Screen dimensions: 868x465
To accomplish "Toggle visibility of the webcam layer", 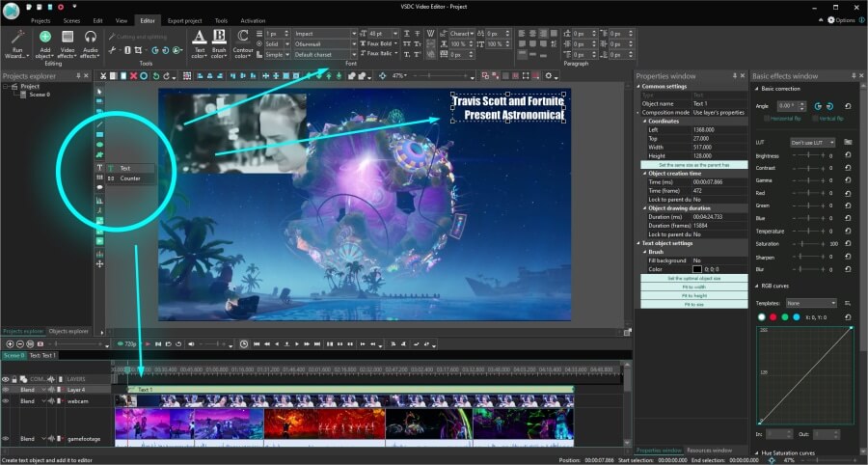I will coord(6,400).
